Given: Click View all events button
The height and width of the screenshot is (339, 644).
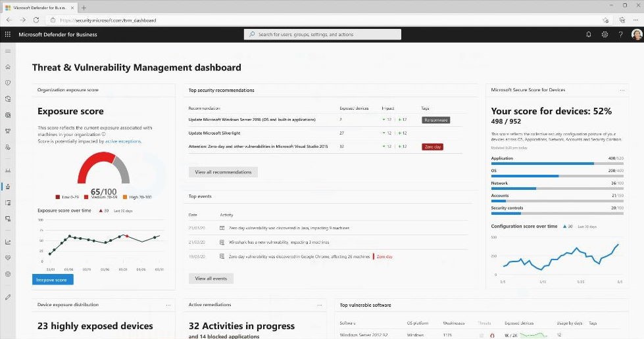Looking at the screenshot, I should (x=211, y=279).
